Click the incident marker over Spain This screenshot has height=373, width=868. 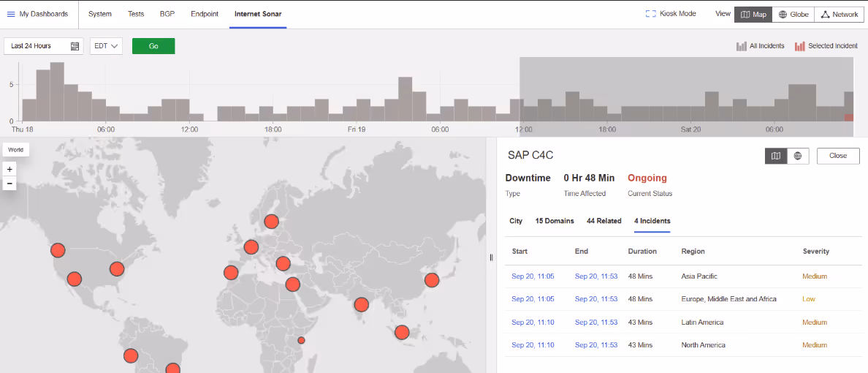click(x=231, y=273)
